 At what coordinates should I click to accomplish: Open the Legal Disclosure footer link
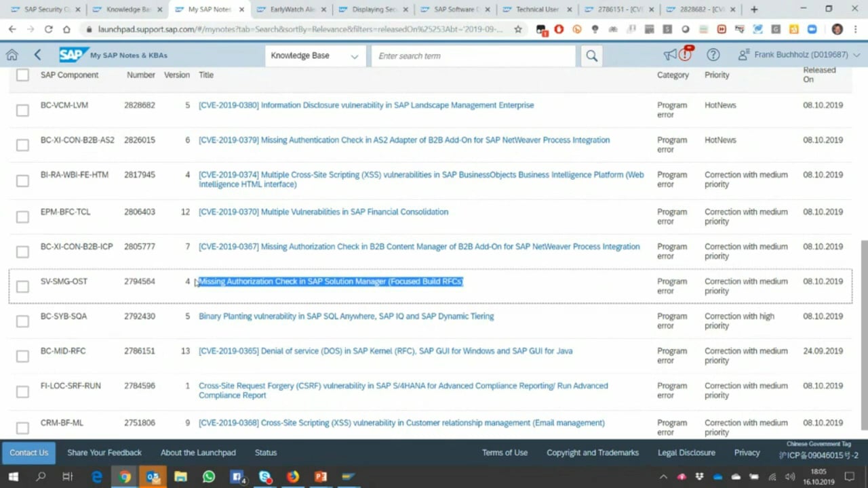coord(686,453)
